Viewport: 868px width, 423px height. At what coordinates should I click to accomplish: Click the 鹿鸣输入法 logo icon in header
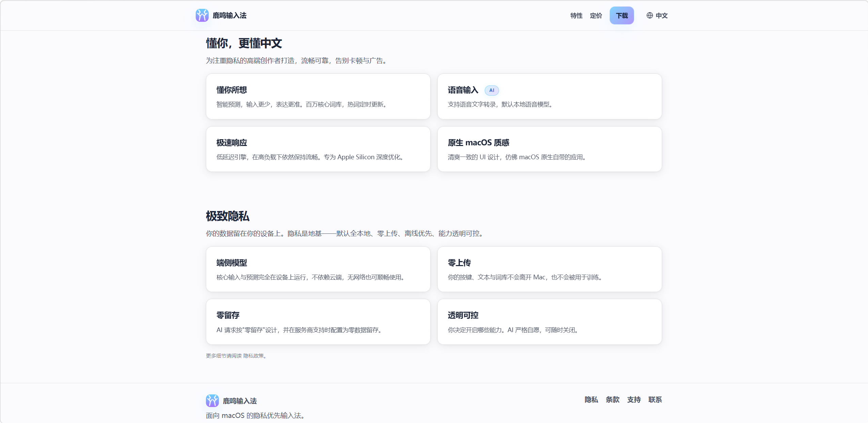(202, 15)
